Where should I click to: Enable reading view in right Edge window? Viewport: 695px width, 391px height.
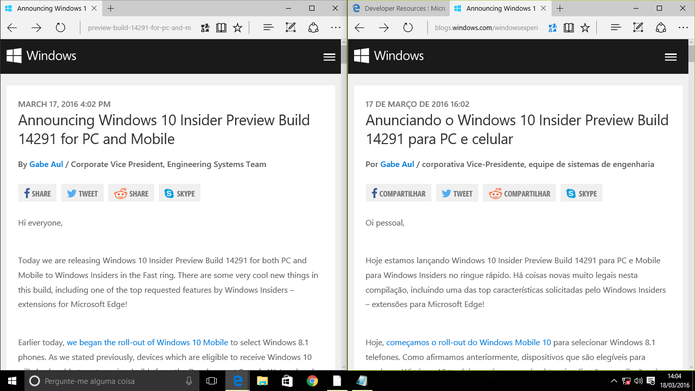(x=569, y=28)
